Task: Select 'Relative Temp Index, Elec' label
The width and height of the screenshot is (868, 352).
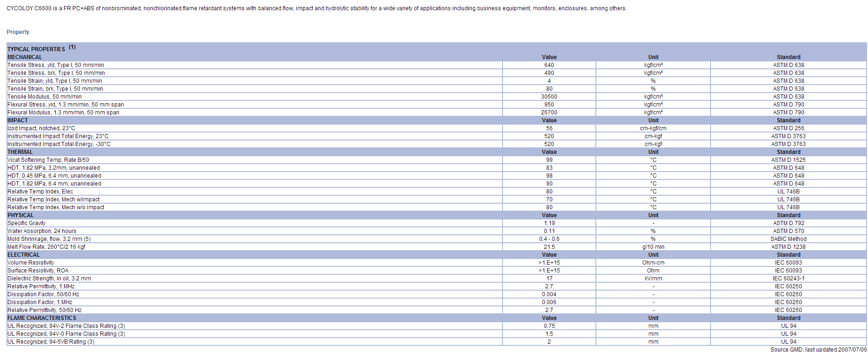Action: [40, 192]
